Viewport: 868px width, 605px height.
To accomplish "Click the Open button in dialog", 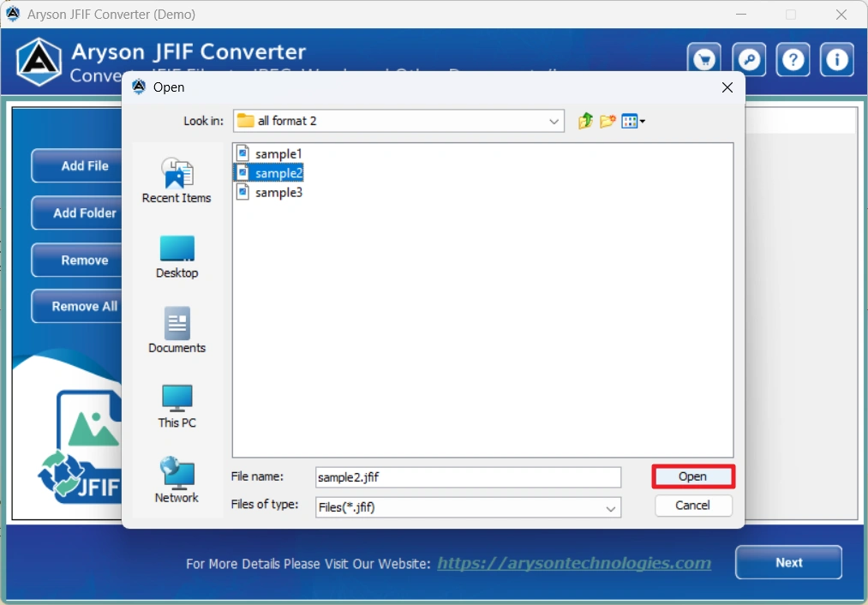I will click(693, 476).
